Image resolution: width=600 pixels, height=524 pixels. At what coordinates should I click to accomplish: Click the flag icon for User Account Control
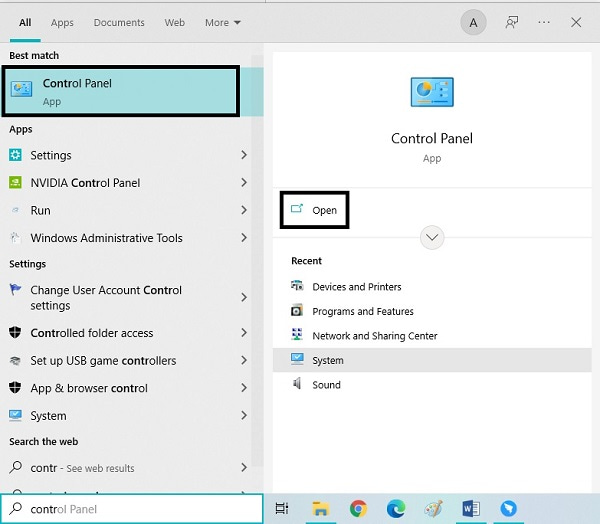point(15,289)
